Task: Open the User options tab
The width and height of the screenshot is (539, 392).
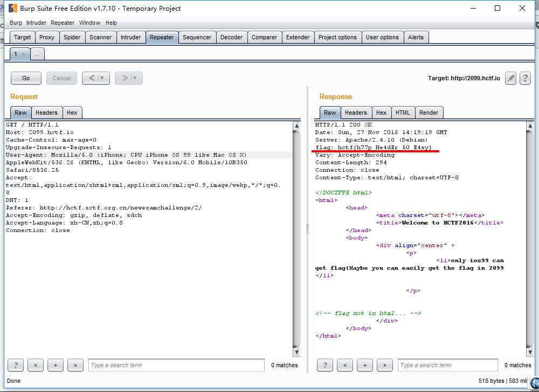Action: tap(382, 37)
